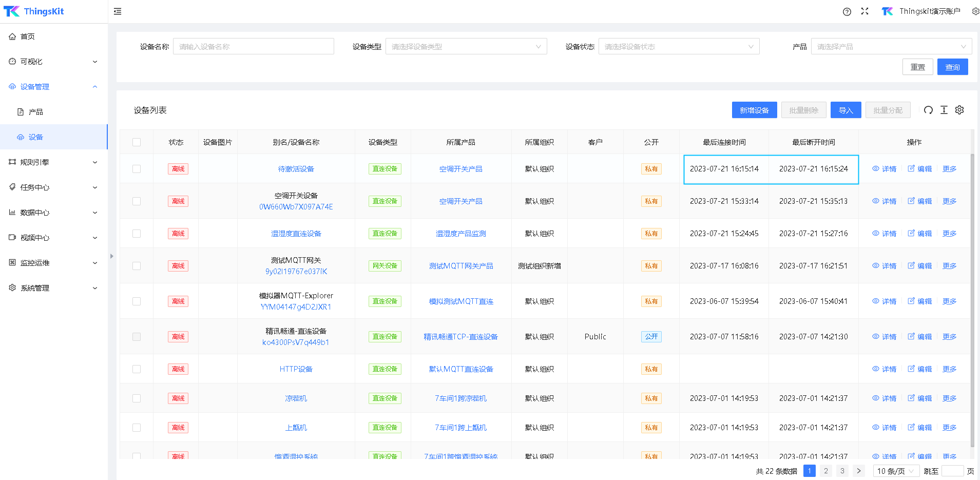Click the 新增设备 button
Image resolution: width=980 pixels, height=480 pixels.
pyautogui.click(x=754, y=110)
